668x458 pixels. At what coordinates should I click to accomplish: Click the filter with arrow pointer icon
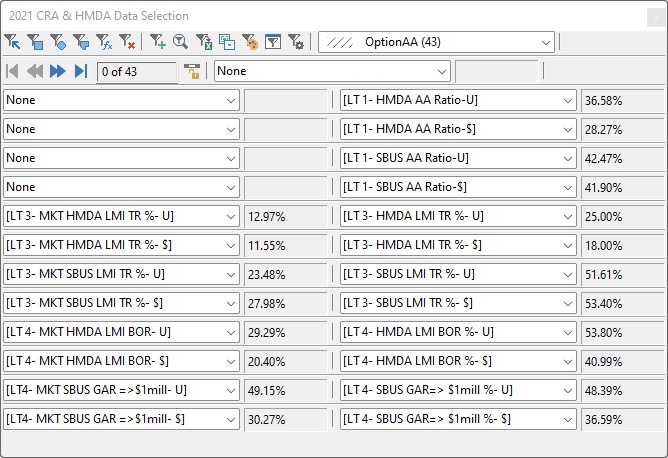[x=12, y=42]
